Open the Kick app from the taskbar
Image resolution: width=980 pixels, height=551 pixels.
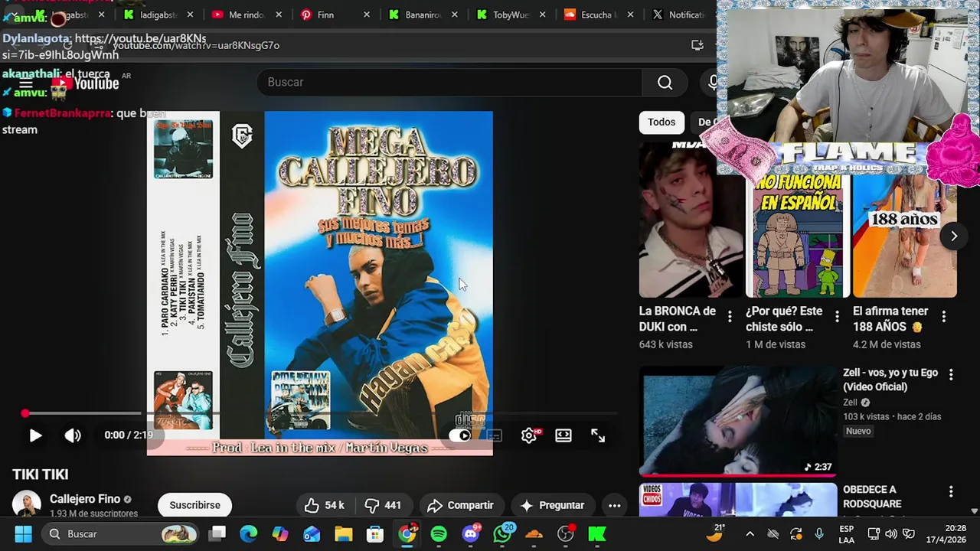click(597, 533)
